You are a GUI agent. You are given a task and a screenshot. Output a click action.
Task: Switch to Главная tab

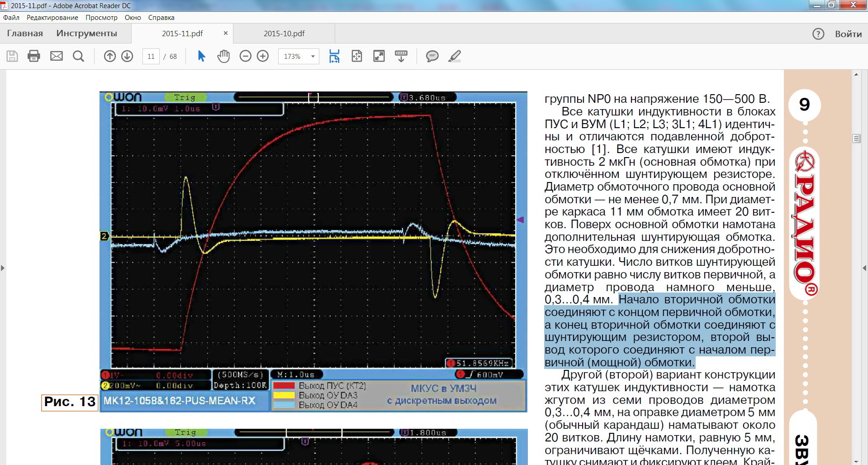(25, 34)
